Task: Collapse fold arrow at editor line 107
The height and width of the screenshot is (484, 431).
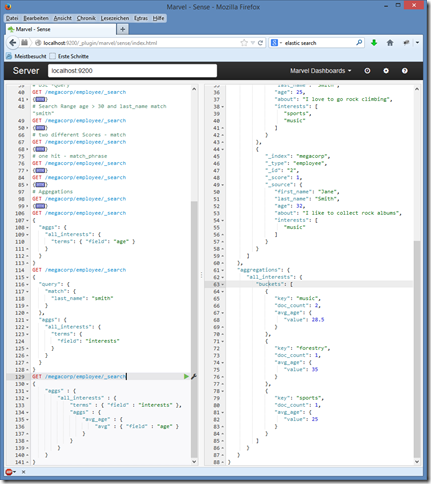Action: [x=27, y=220]
